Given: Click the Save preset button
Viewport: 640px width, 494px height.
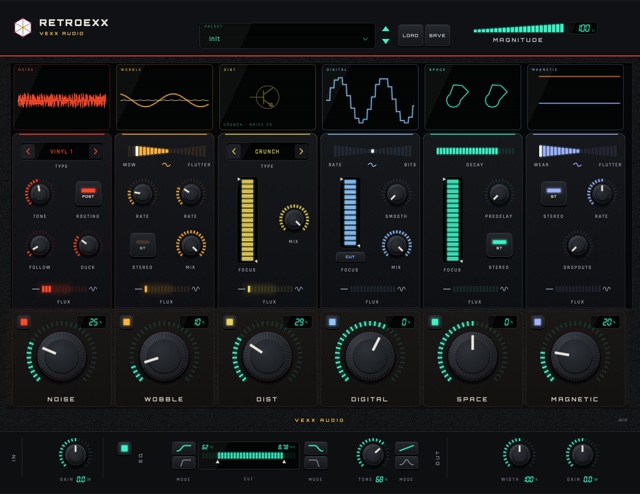Looking at the screenshot, I should click(x=437, y=36).
